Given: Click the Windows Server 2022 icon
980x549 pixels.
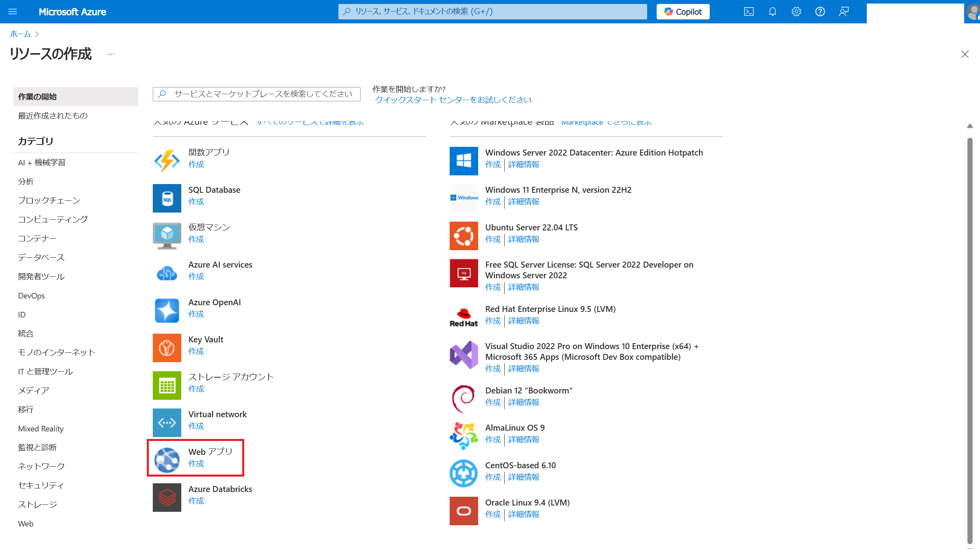Looking at the screenshot, I should (463, 161).
